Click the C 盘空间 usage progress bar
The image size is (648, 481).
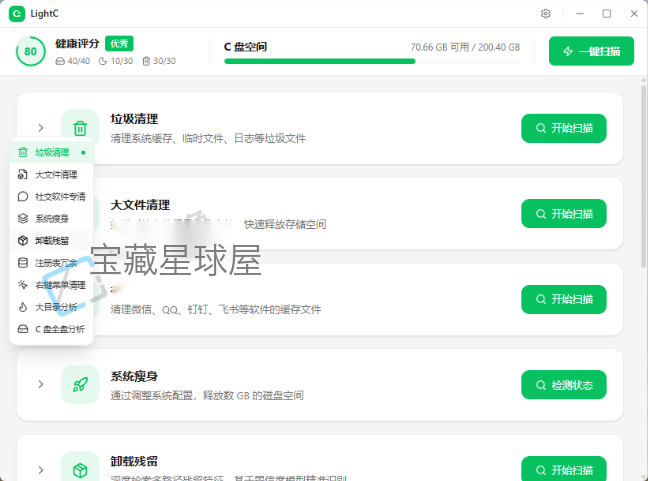click(x=372, y=61)
